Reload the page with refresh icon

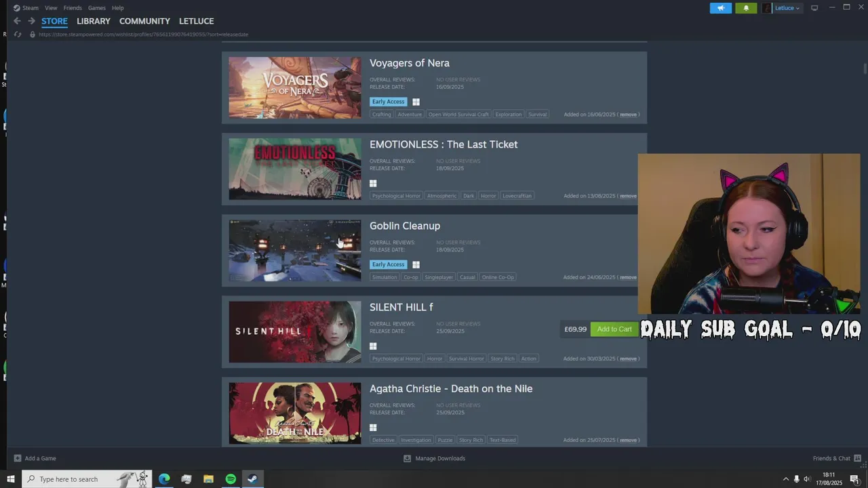18,34
